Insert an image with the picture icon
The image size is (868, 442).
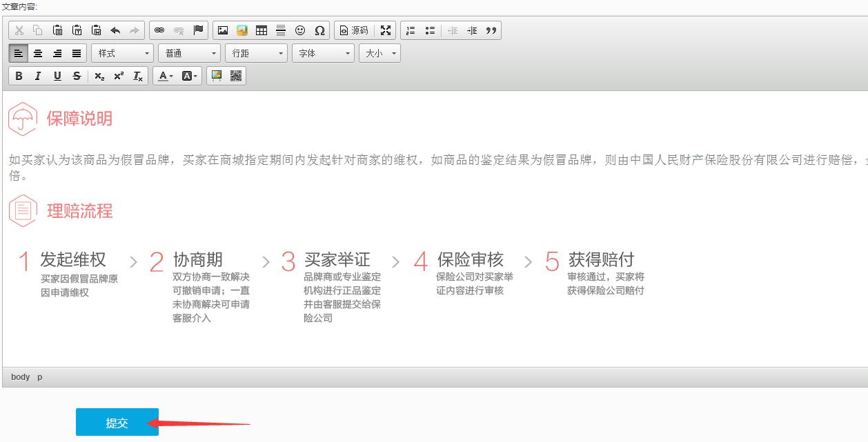click(223, 30)
